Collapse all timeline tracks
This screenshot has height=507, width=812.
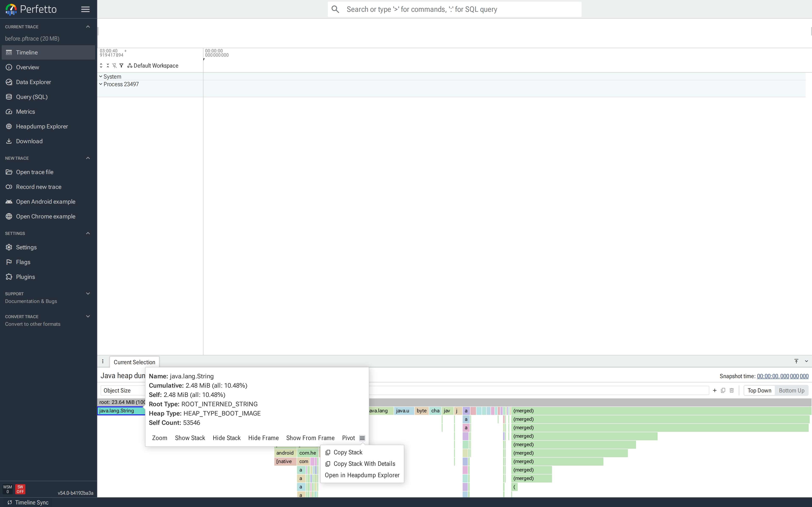[x=108, y=65]
